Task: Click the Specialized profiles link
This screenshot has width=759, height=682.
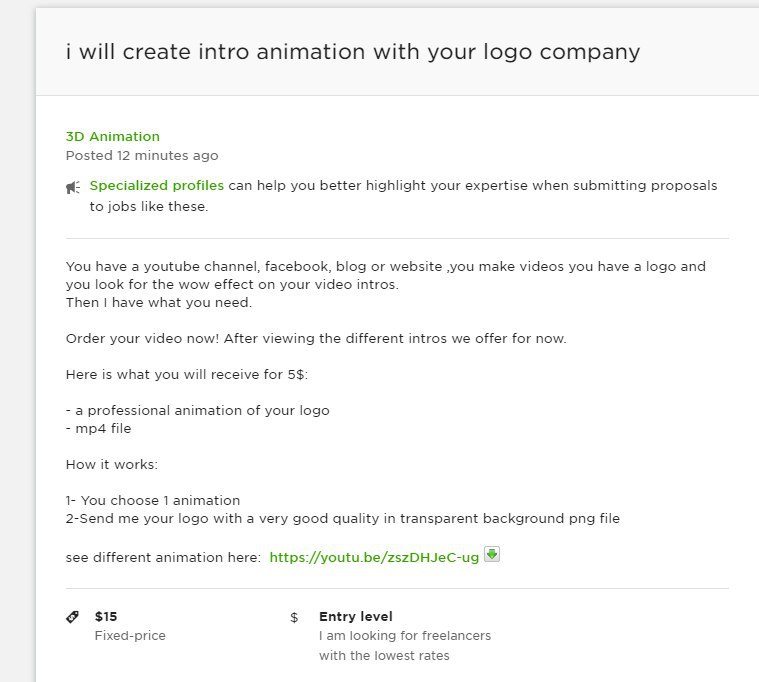Action: click(156, 185)
